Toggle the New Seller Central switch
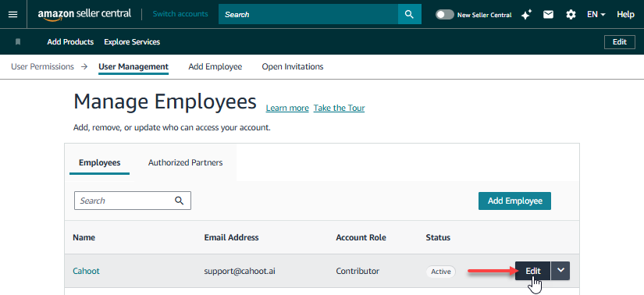The width and height of the screenshot is (644, 295). [444, 14]
